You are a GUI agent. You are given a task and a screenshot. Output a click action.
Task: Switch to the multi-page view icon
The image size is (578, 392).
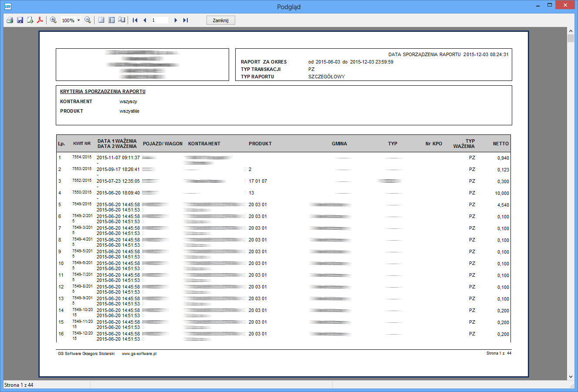(112, 20)
